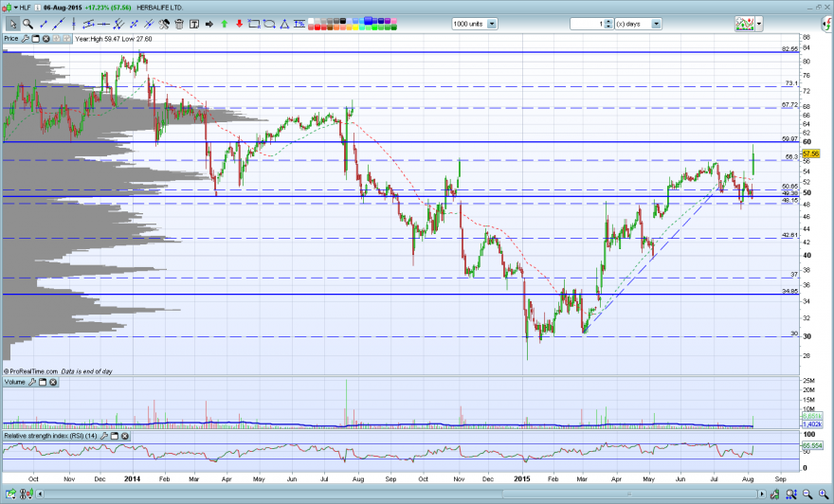Open RSI indicator wrench settings

103,436
